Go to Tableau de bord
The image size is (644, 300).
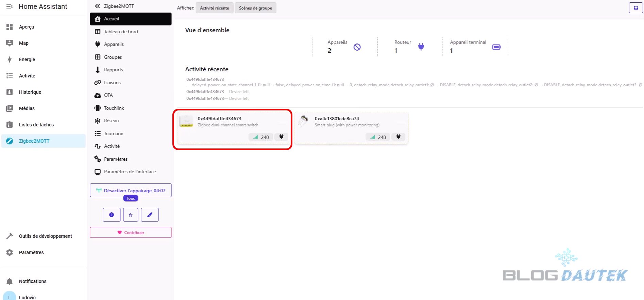pos(121,32)
